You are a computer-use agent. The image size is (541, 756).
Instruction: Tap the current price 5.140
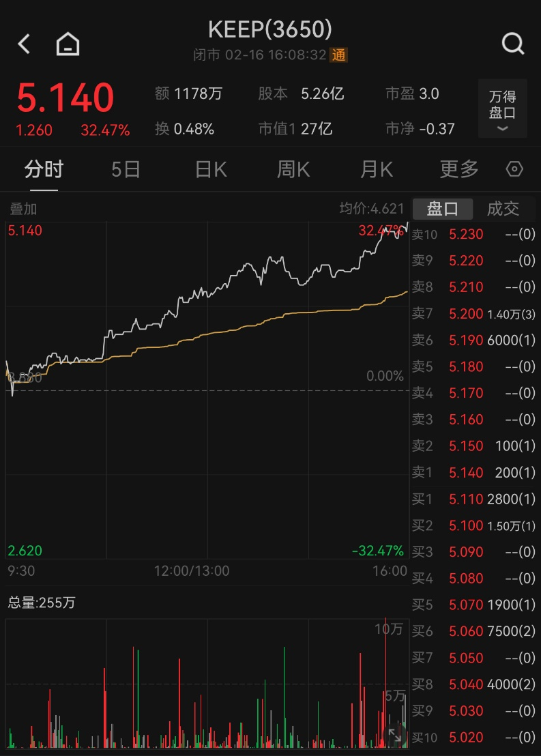point(65,98)
